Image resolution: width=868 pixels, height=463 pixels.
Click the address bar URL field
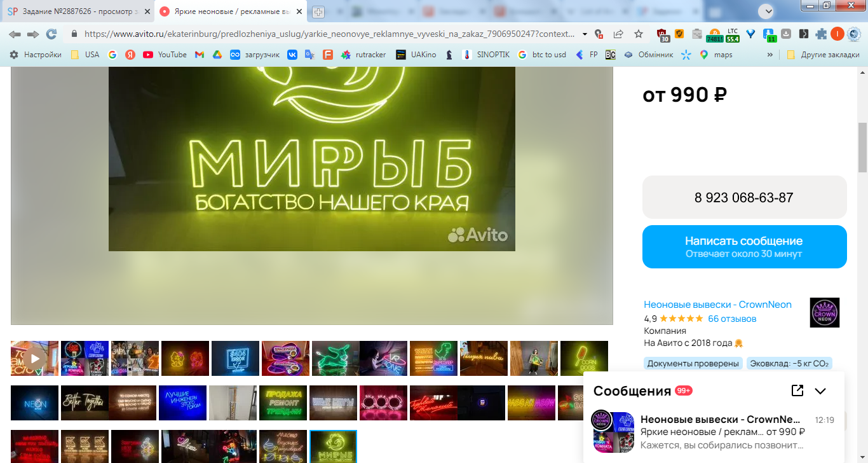[330, 34]
